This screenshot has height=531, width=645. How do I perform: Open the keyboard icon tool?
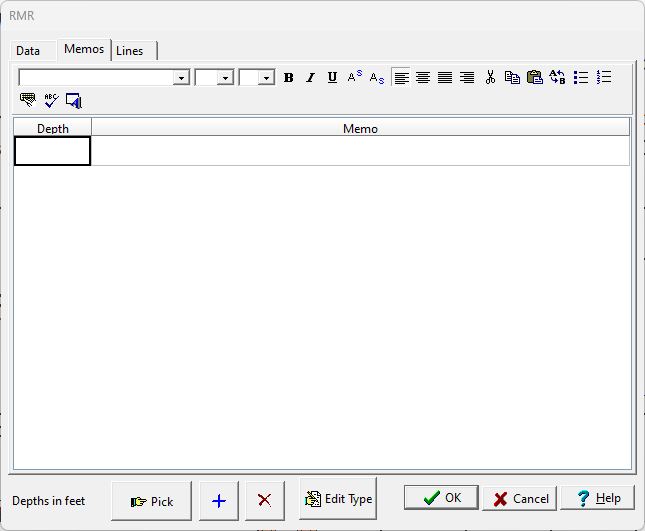pyautogui.click(x=28, y=100)
